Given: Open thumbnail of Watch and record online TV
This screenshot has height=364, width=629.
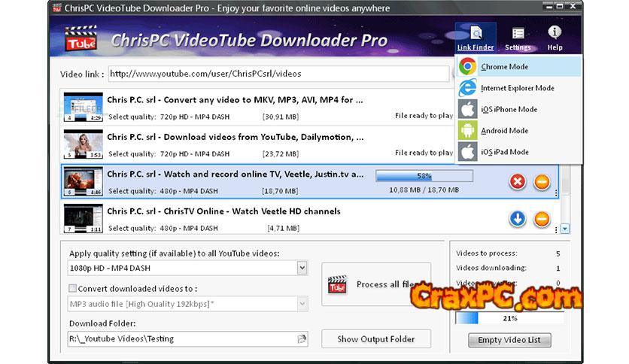Looking at the screenshot, I should 83,181.
